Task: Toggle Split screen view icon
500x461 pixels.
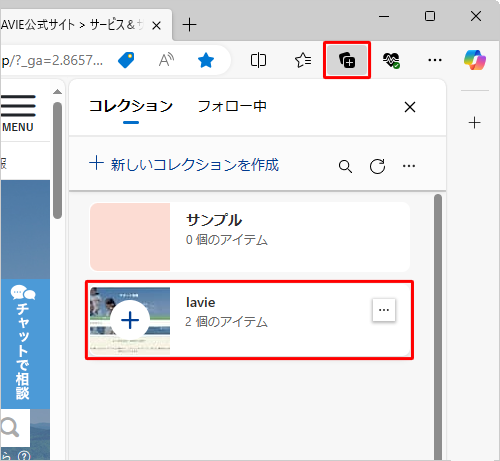Action: (258, 60)
